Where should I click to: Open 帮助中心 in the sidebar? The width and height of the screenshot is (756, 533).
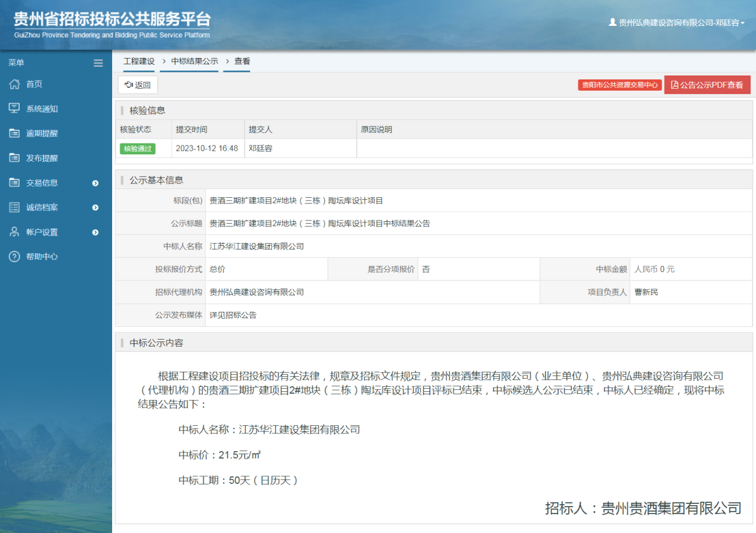[x=42, y=256]
